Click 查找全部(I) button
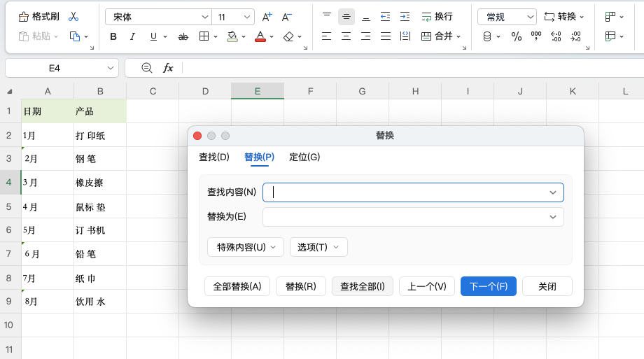 point(363,286)
